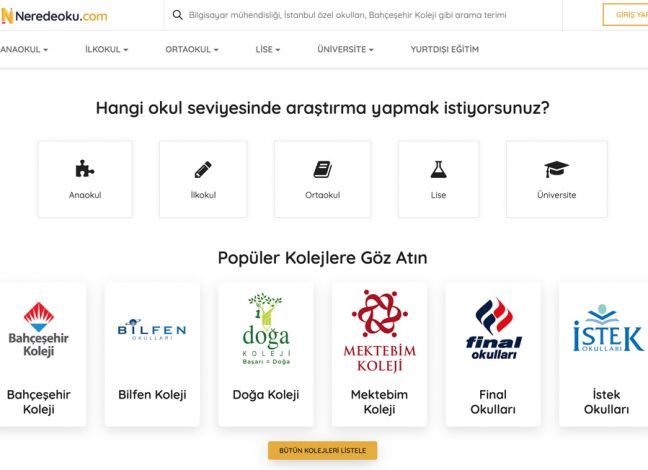Open the ORTAOKUL dropdown menu
The width and height of the screenshot is (648, 470).
coord(192,50)
